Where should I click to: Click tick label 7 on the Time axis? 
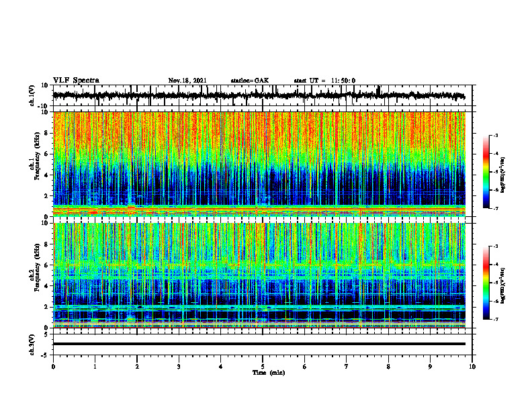[x=347, y=367]
